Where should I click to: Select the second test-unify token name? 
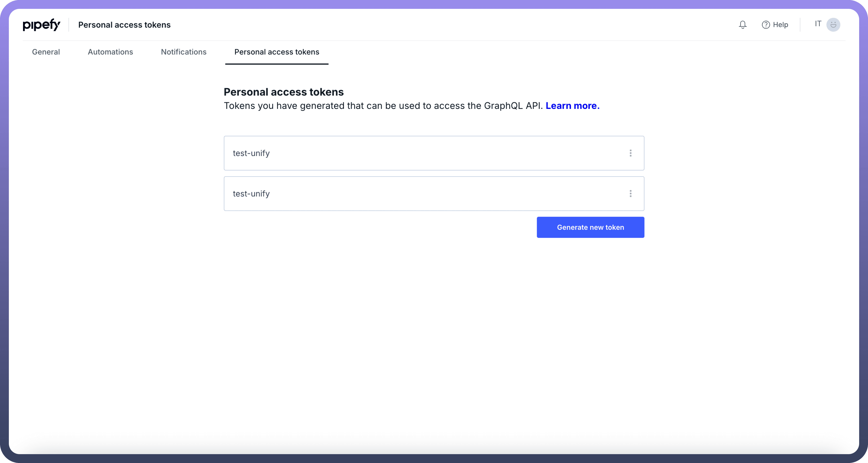pos(251,194)
